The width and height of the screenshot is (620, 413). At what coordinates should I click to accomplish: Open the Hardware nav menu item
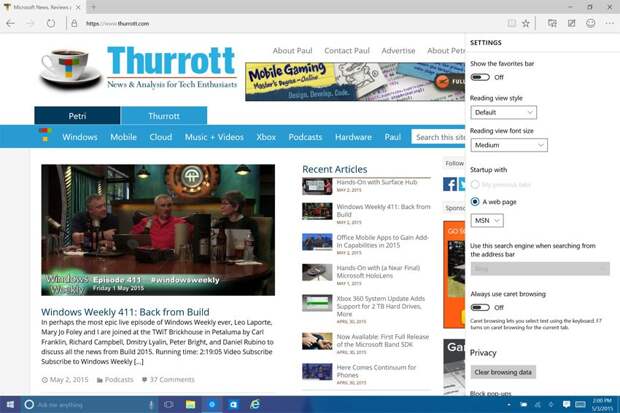click(353, 137)
